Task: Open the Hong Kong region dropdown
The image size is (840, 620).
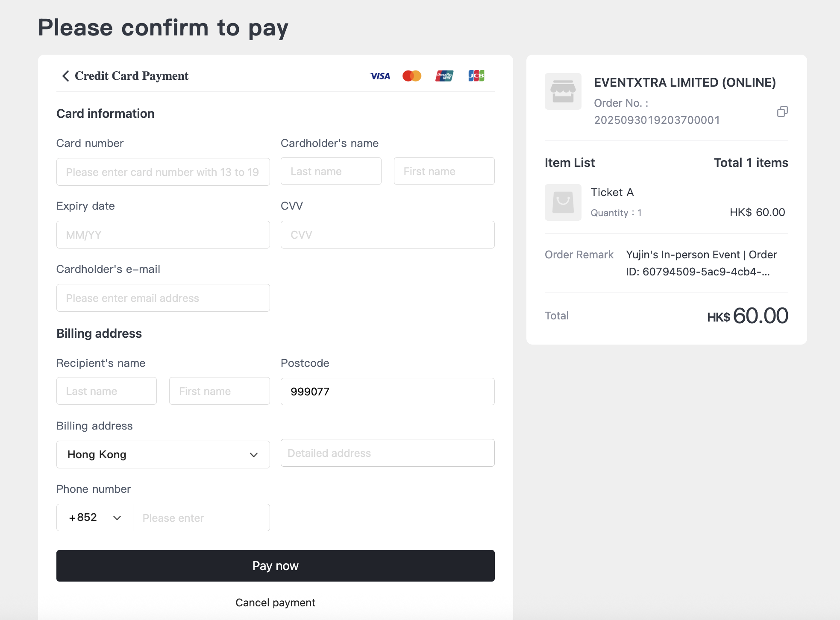Action: [163, 454]
